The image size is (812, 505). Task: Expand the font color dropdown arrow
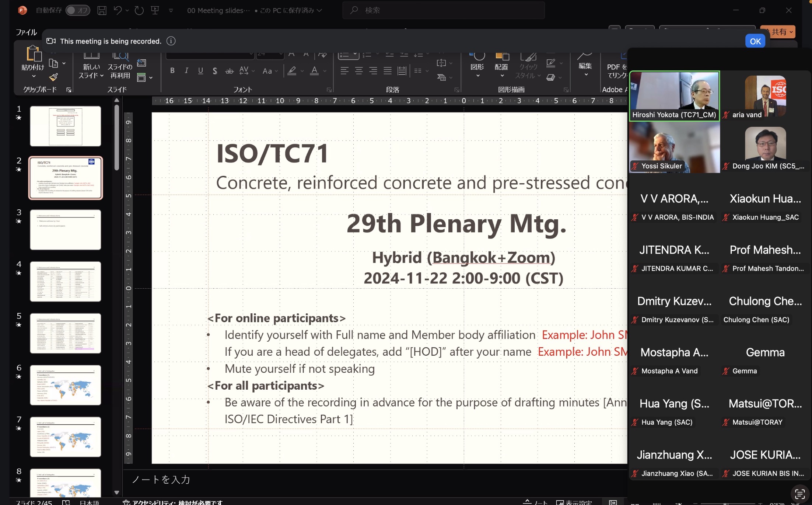325,71
